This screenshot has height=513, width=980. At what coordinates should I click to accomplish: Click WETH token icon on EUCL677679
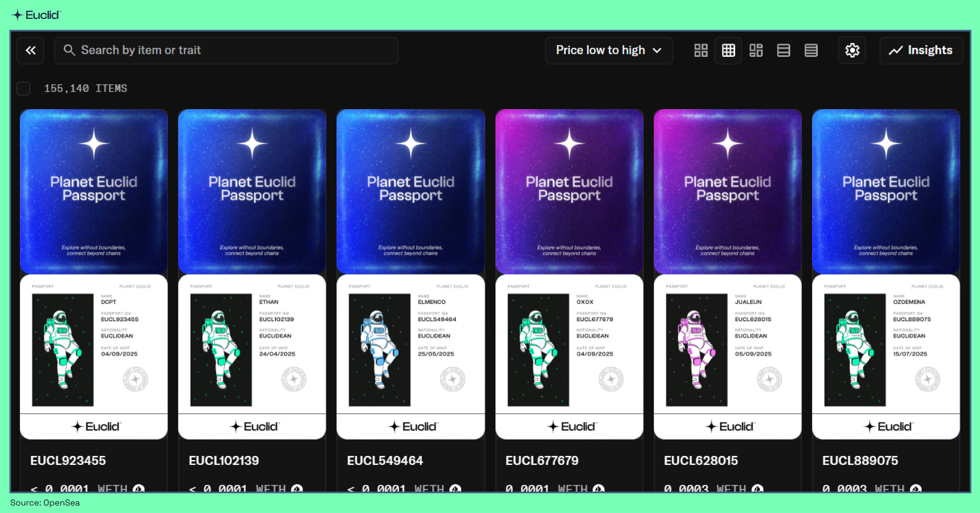(x=598, y=488)
